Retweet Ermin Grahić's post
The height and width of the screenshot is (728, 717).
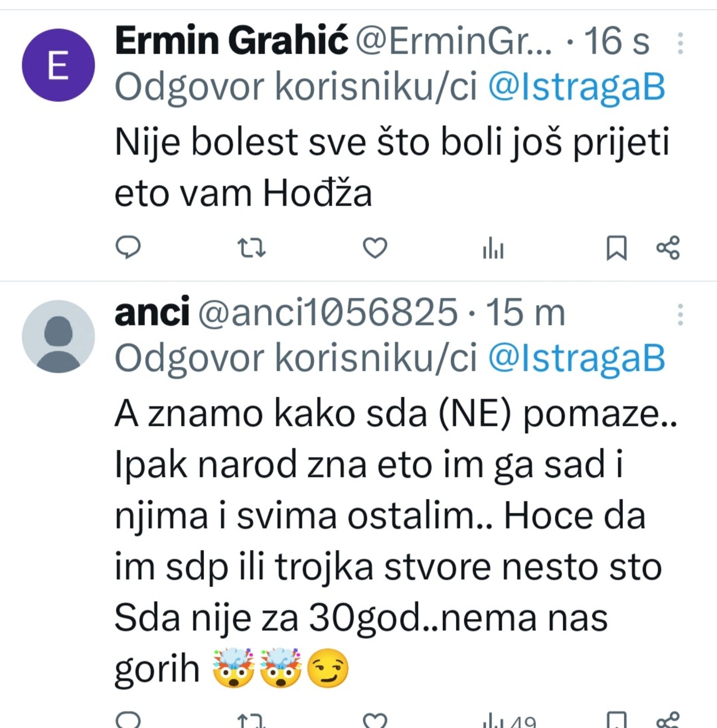pos(252,248)
